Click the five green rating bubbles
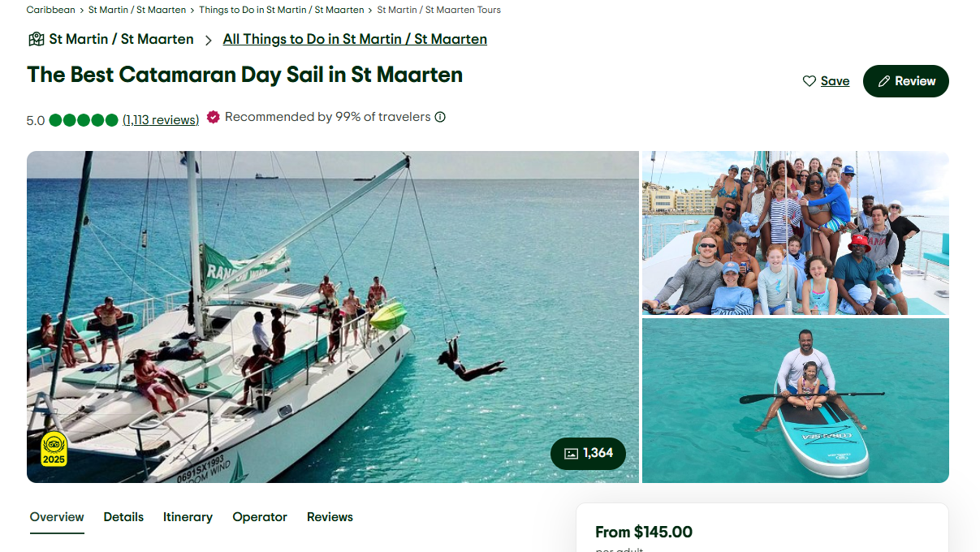980x552 pixels. coord(84,120)
